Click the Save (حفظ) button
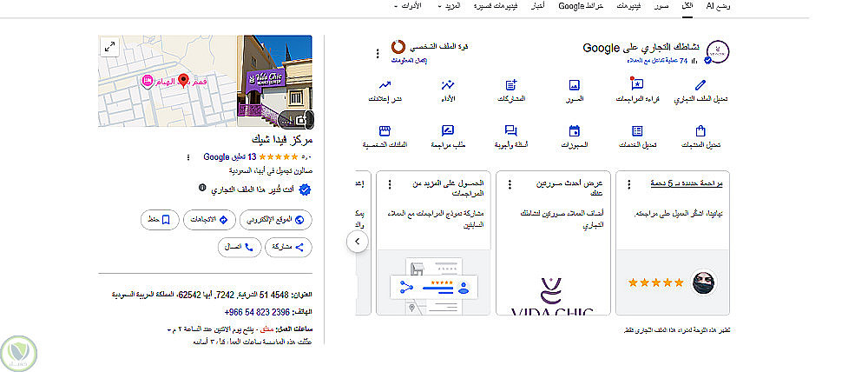The image size is (868, 372). (160, 220)
